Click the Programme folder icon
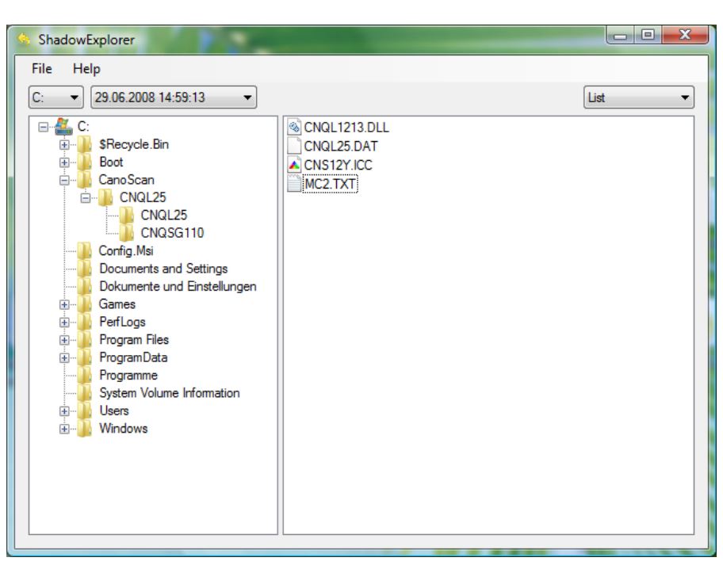Screen dimensions: 723x588 [x=84, y=375]
